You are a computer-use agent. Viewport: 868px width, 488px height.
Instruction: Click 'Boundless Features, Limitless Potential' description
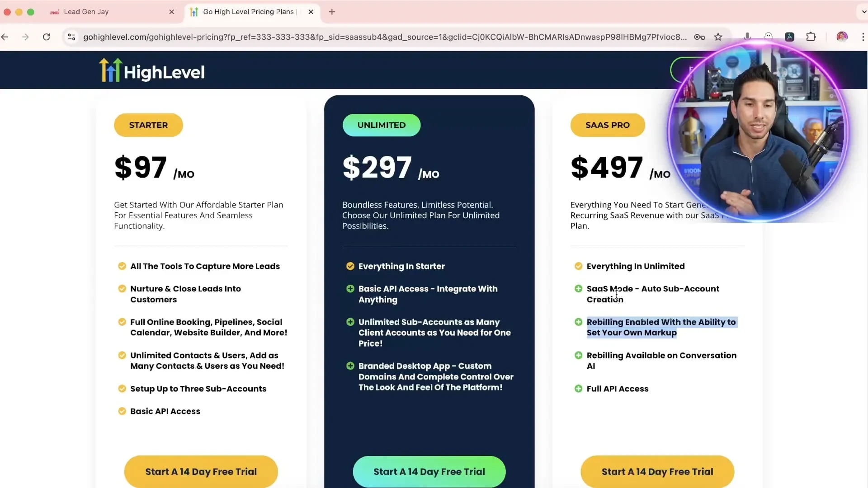421,215
